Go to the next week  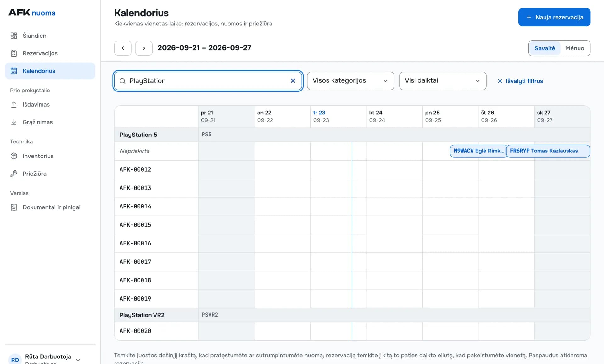144,48
